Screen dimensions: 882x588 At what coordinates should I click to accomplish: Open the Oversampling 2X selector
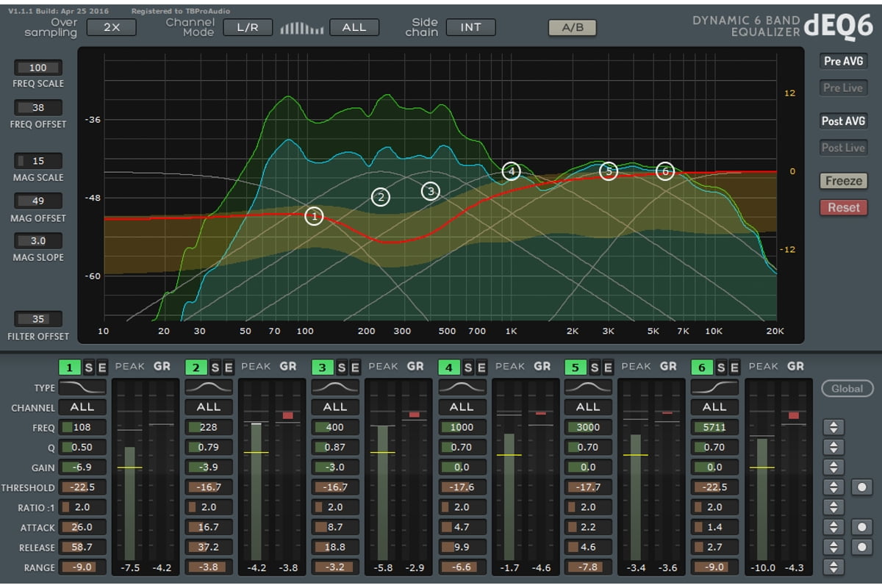111,27
